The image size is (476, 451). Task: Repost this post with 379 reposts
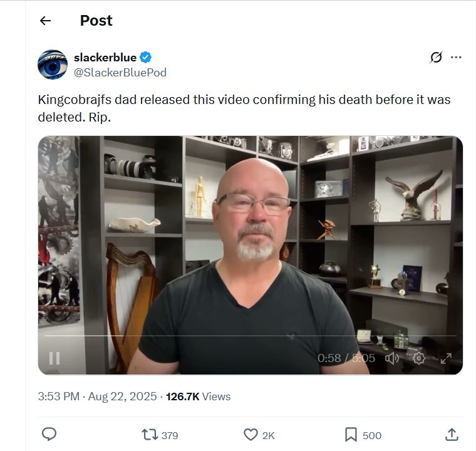pos(160,435)
